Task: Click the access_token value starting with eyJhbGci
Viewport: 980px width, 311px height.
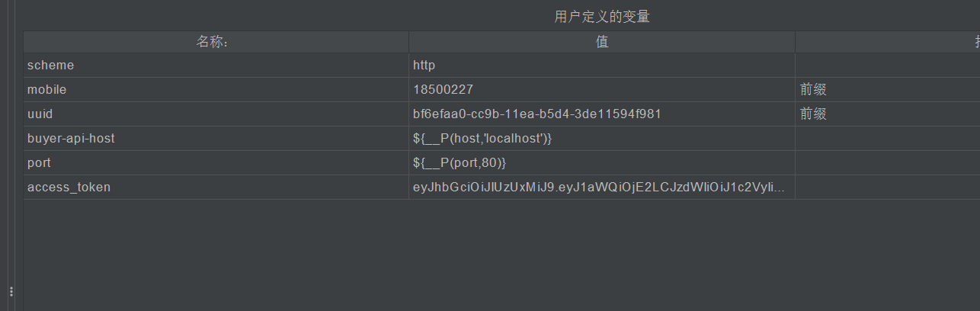Action: (602, 188)
